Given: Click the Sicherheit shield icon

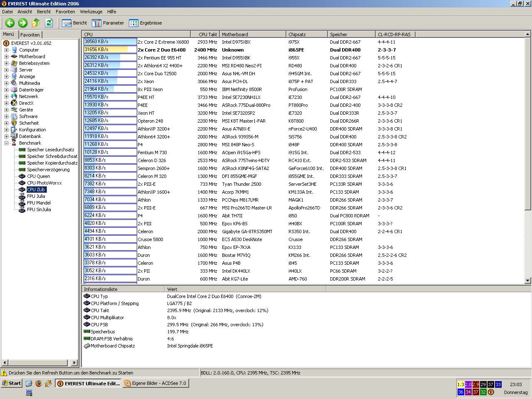Looking at the screenshot, I should pos(14,123).
